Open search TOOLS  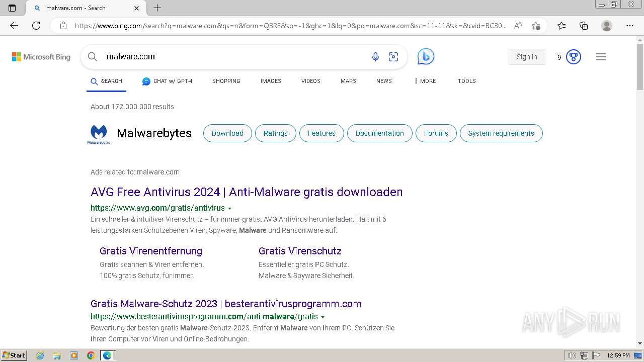pyautogui.click(x=467, y=81)
